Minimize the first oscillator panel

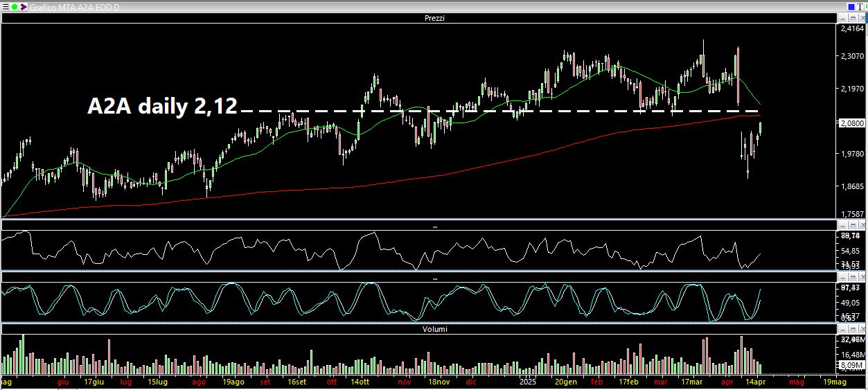point(842,226)
